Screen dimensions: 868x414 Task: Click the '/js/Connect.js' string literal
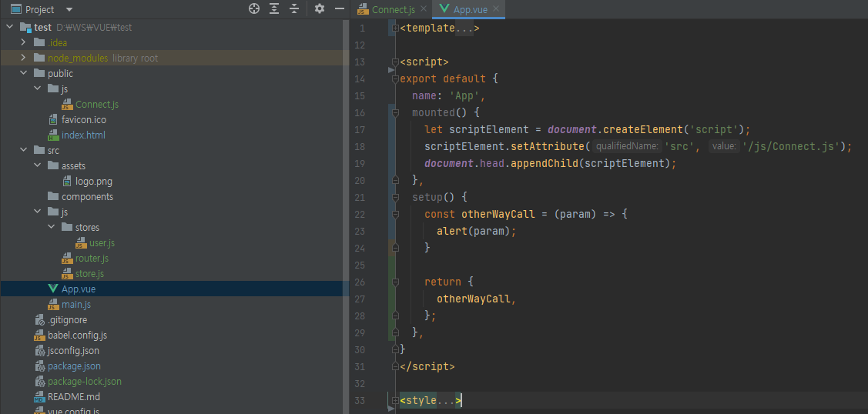click(x=792, y=146)
